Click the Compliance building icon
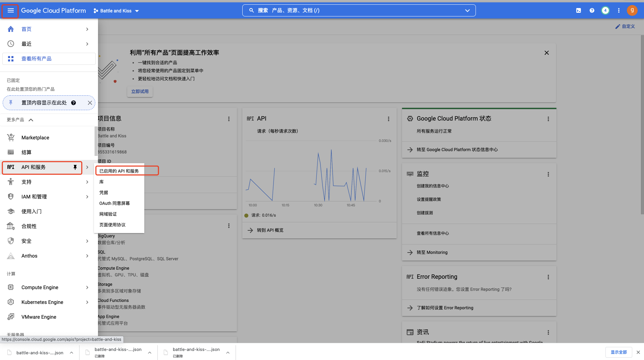 [11, 226]
